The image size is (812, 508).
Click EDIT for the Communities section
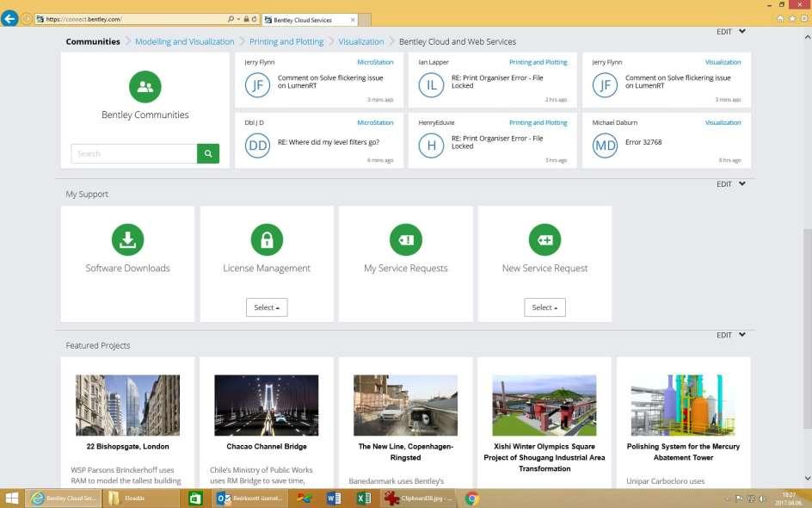click(724, 32)
